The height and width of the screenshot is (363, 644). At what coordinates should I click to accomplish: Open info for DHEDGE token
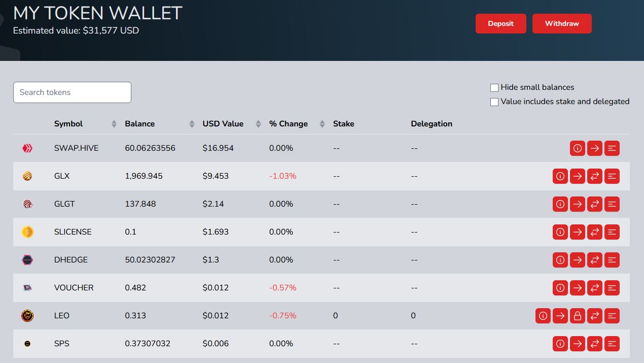pyautogui.click(x=560, y=260)
